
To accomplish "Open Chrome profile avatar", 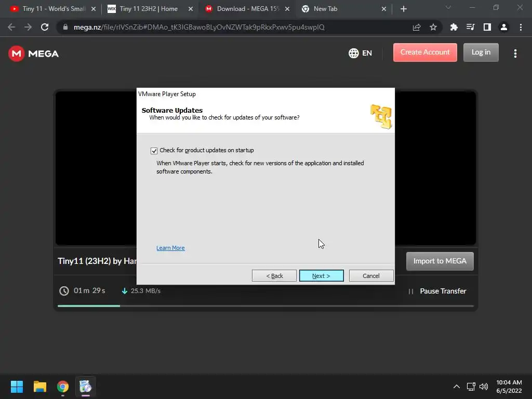I will [504, 27].
